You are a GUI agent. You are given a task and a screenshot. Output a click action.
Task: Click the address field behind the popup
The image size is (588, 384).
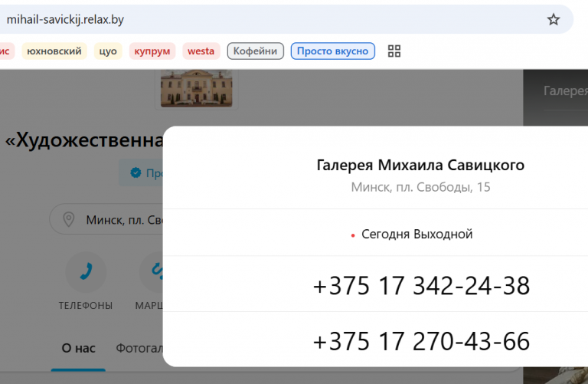point(106,219)
